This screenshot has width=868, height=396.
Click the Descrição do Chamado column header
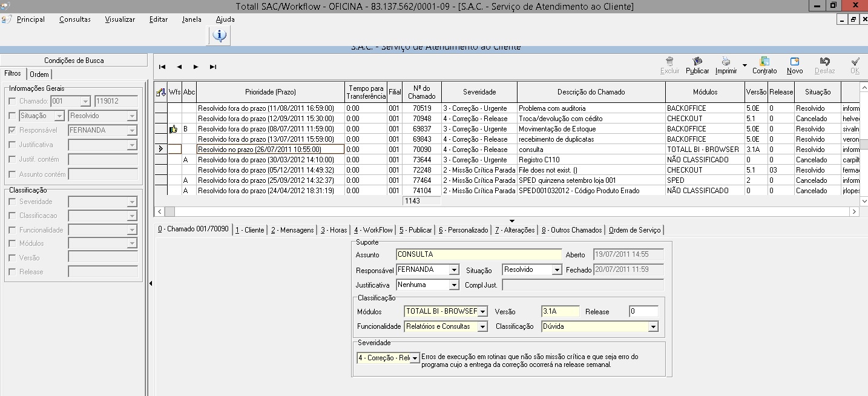point(591,92)
